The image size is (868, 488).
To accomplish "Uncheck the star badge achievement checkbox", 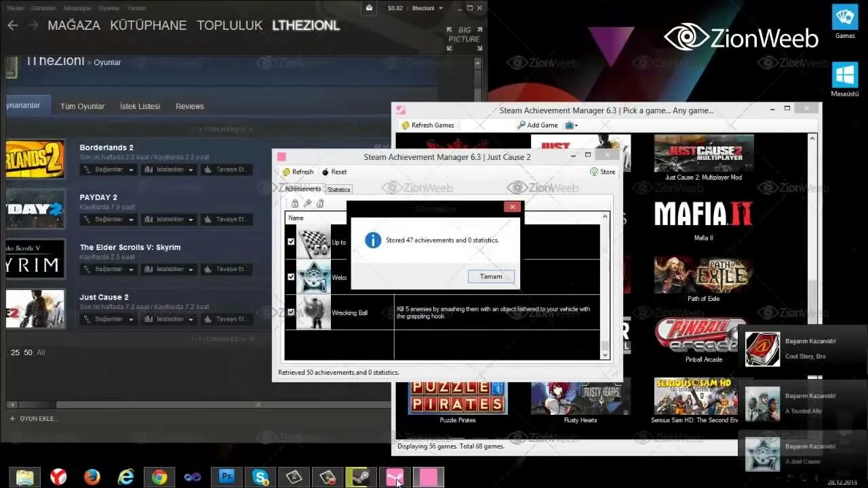I will [x=291, y=277].
